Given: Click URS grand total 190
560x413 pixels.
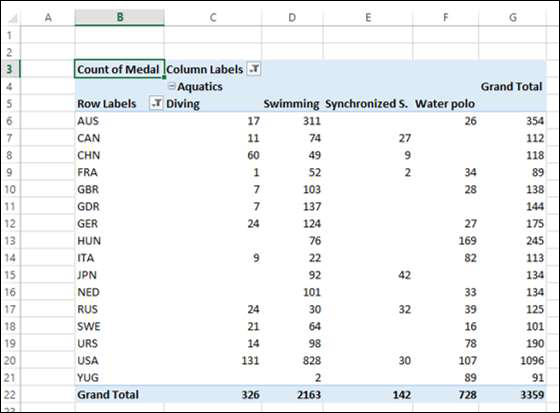Looking at the screenshot, I should 535,344.
